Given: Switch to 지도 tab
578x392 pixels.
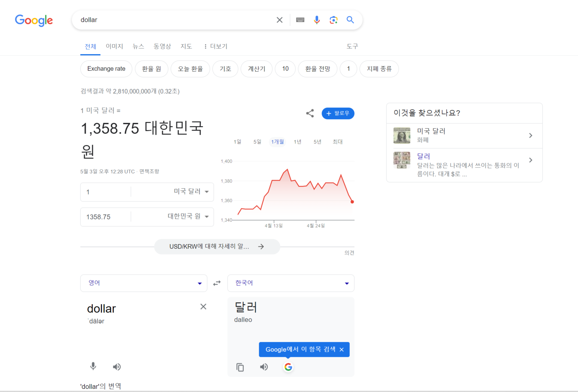Looking at the screenshot, I should (x=186, y=46).
